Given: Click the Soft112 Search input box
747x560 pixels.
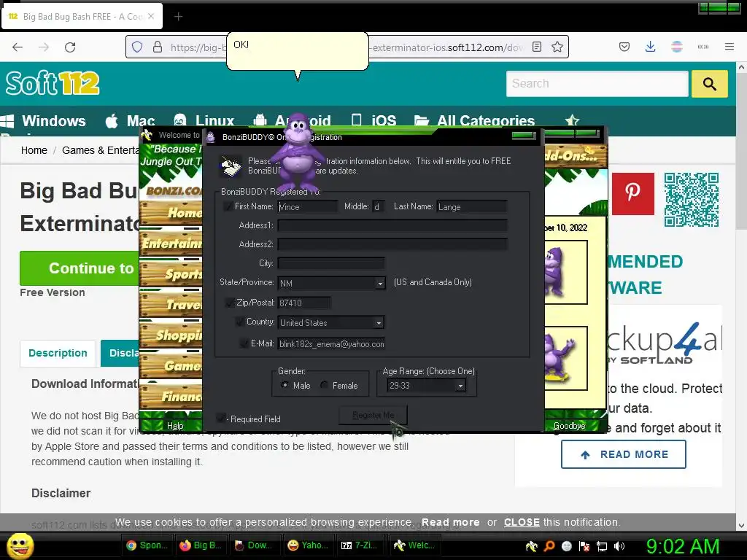Looking at the screenshot, I should point(597,84).
